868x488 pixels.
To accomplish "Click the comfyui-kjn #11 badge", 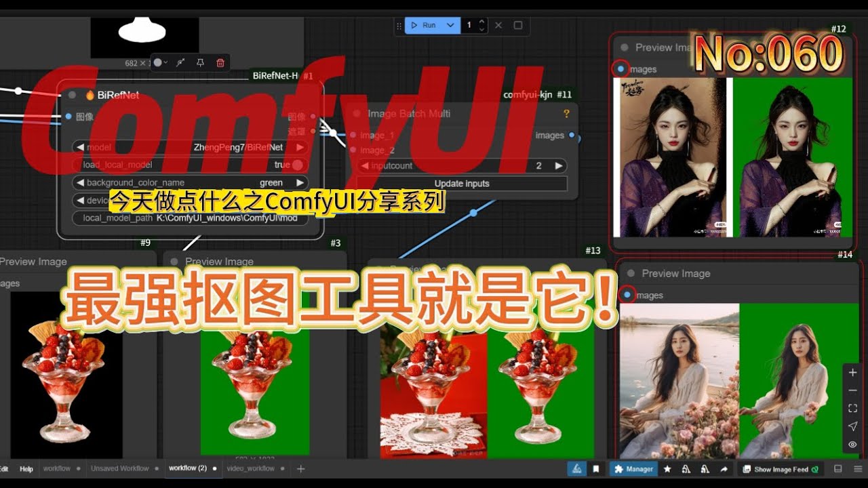I will pyautogui.click(x=538, y=95).
